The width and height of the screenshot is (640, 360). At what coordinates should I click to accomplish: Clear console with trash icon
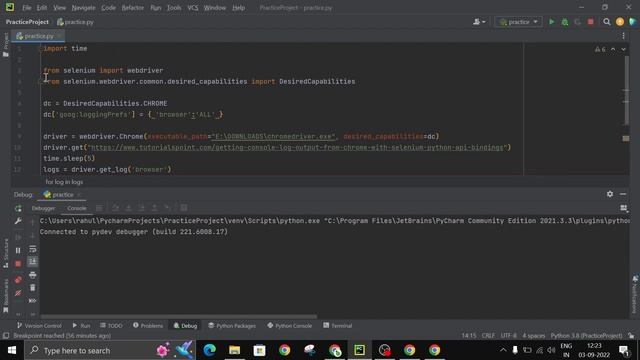pyautogui.click(x=33, y=288)
